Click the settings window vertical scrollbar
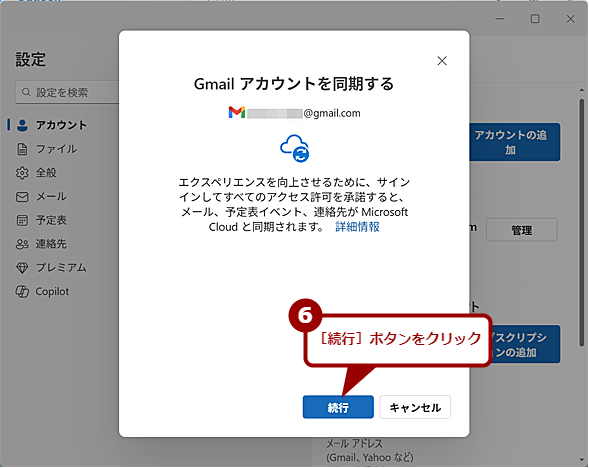 [x=582, y=222]
